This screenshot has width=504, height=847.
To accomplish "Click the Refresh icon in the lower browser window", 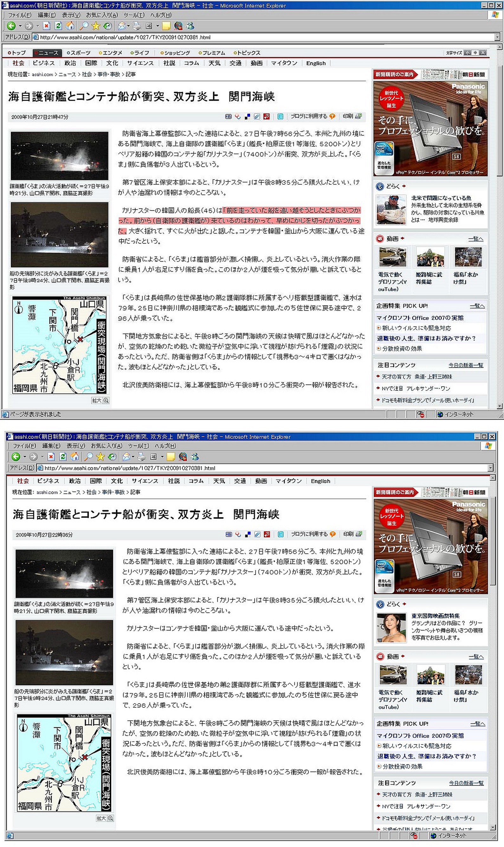I will click(x=63, y=456).
